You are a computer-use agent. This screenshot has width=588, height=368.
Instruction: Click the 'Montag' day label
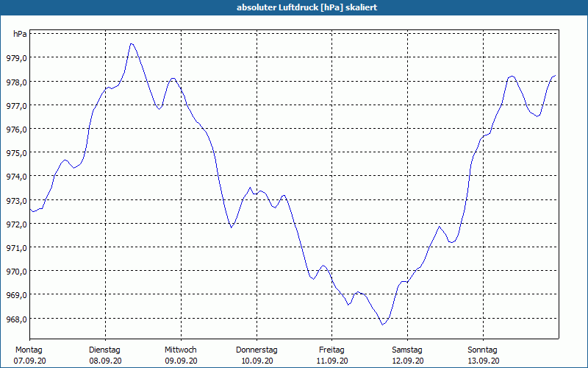point(29,350)
